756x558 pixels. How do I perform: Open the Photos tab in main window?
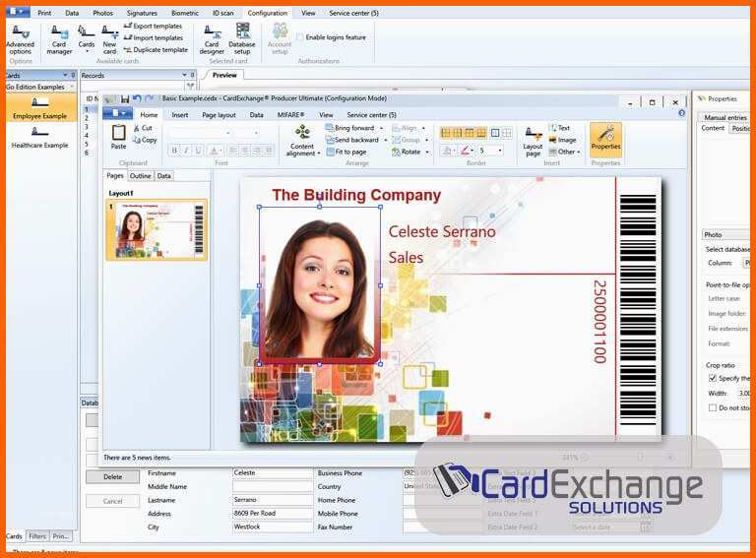[x=102, y=13]
